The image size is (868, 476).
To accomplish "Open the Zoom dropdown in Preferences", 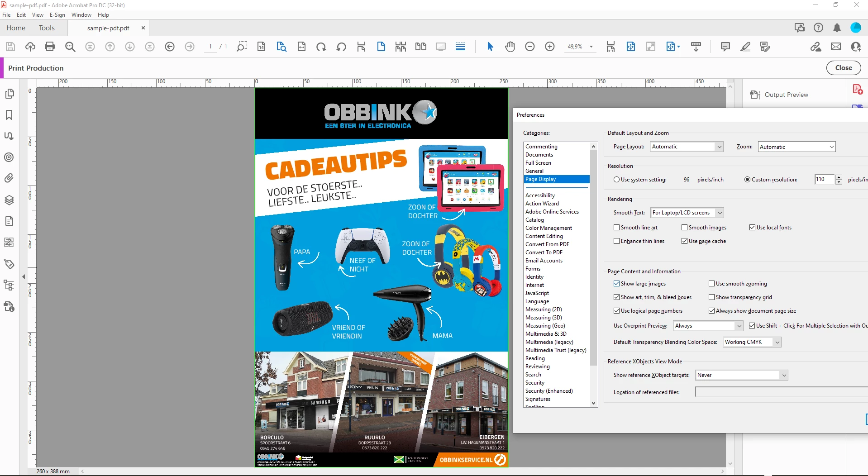I will (x=796, y=147).
